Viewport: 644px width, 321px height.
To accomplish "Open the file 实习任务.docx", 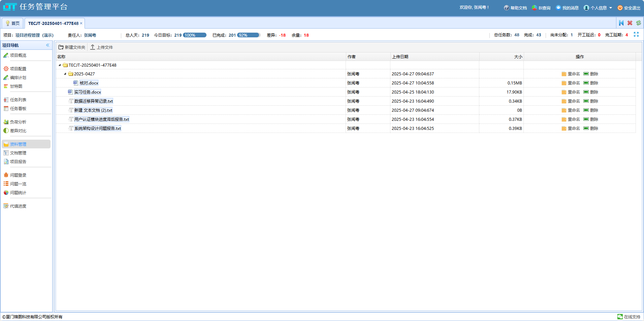I will (x=88, y=92).
